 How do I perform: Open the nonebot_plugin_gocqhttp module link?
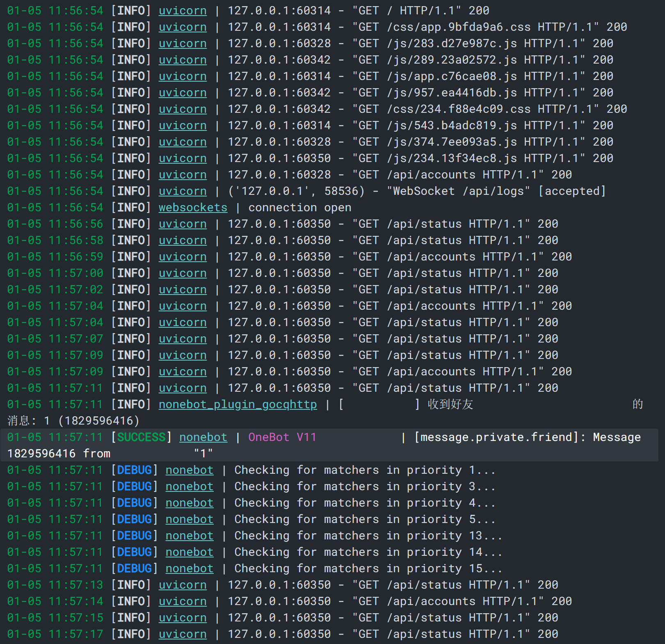pos(238,404)
